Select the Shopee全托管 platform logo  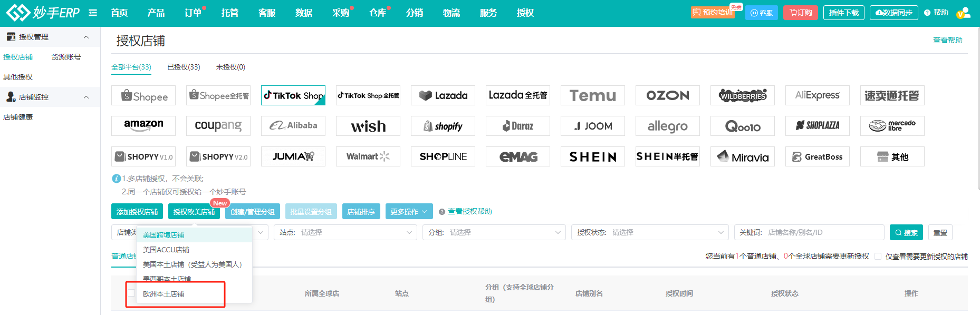[218, 95]
